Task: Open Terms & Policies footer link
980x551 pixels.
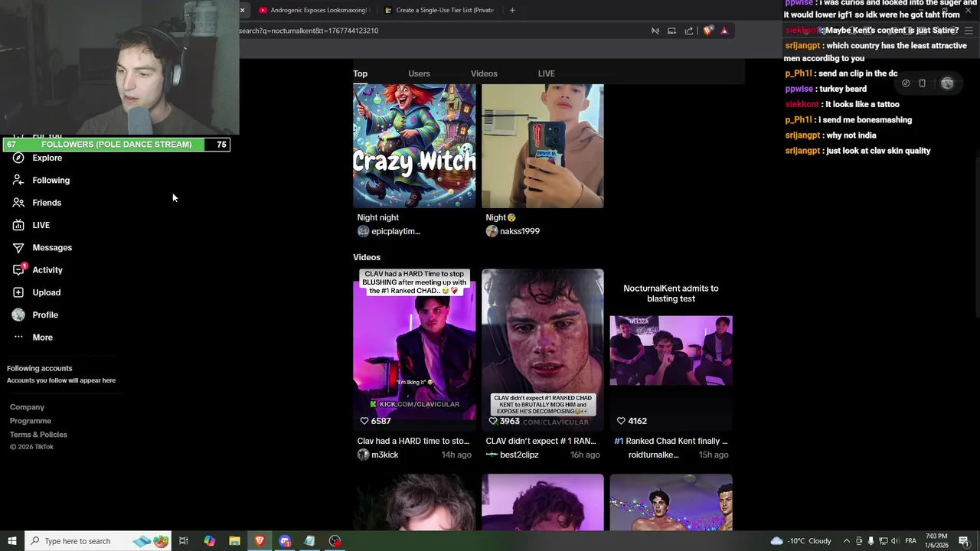Action: (x=38, y=435)
